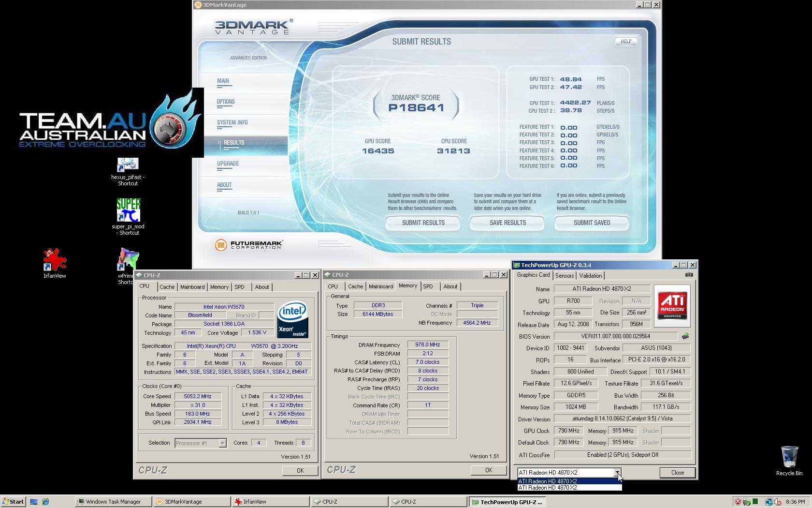Click the Core Speed value 5053.2 MHz
Screen dimensions: 812x508
[x=198, y=396]
